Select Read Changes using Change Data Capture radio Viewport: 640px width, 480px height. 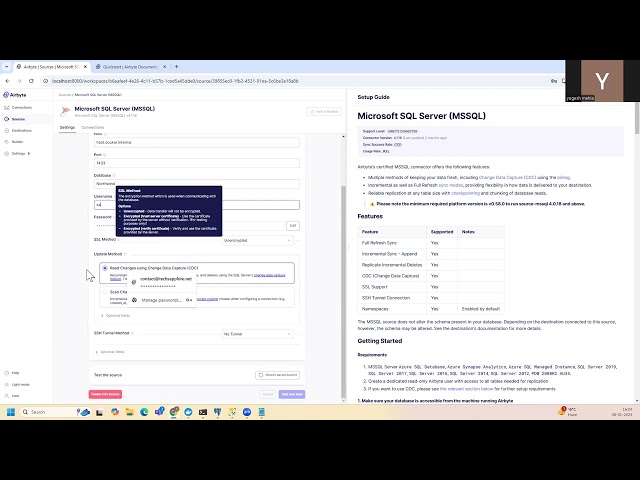(x=105, y=268)
